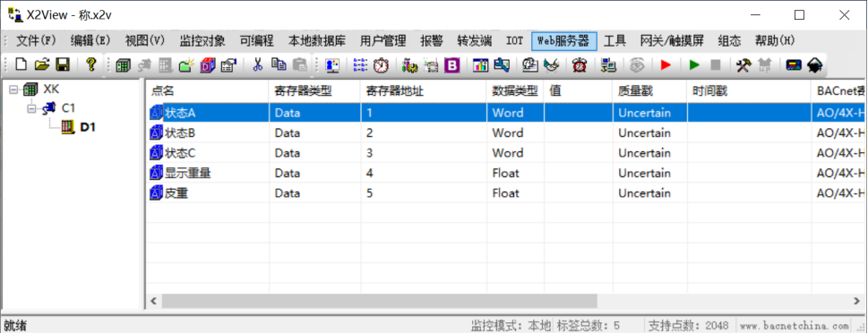Click the New file icon
868x333 pixels.
pos(21,64)
